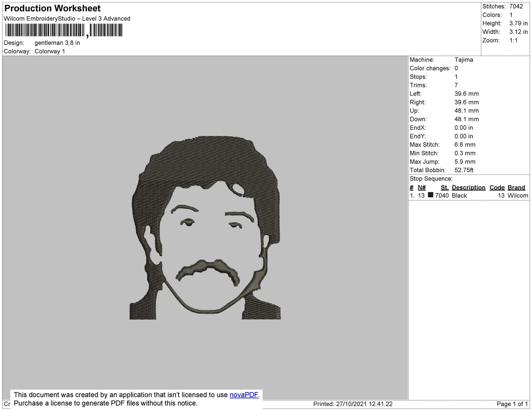Click the Max Stitch value 6.6 mm

point(465,145)
